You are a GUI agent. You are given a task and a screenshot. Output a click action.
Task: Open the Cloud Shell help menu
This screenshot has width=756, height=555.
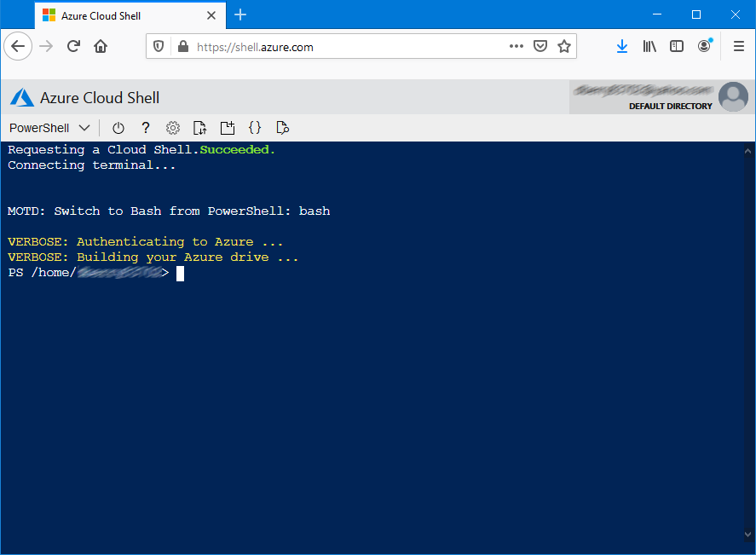pos(145,127)
